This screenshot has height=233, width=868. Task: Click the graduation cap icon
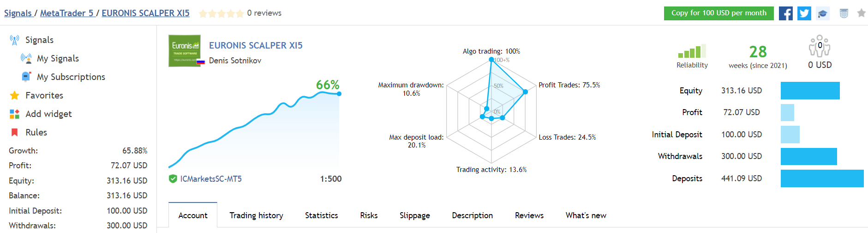coord(822,13)
